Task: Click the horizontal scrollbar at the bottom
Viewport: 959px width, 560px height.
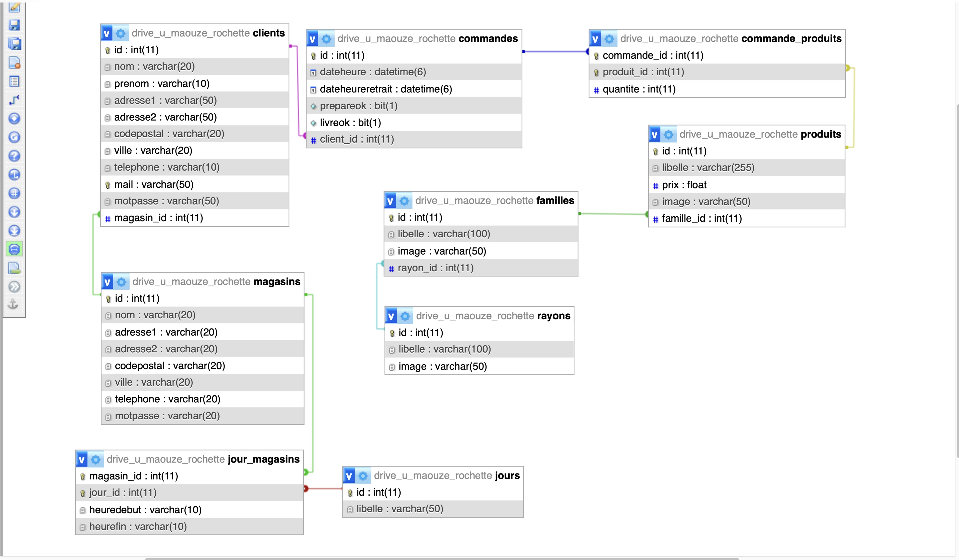Action: [441, 558]
